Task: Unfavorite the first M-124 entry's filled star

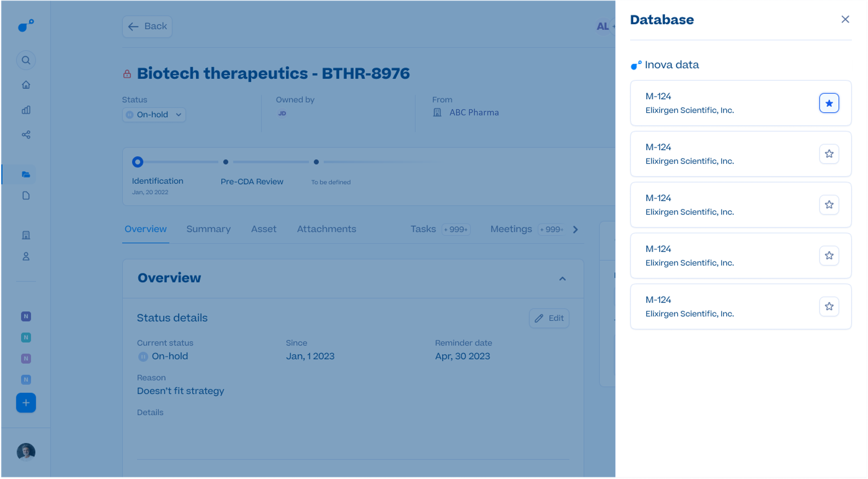Action: pos(829,103)
